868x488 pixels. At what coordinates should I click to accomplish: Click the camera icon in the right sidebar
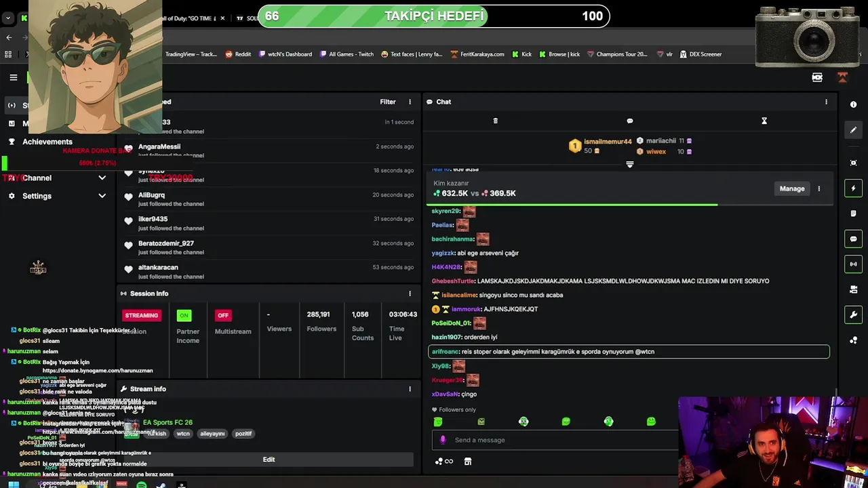(853, 289)
